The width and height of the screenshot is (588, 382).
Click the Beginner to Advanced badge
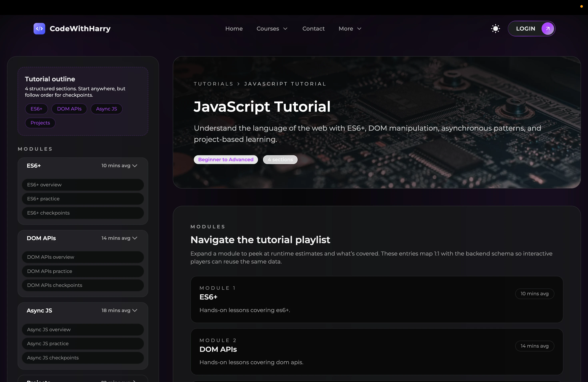tap(226, 159)
